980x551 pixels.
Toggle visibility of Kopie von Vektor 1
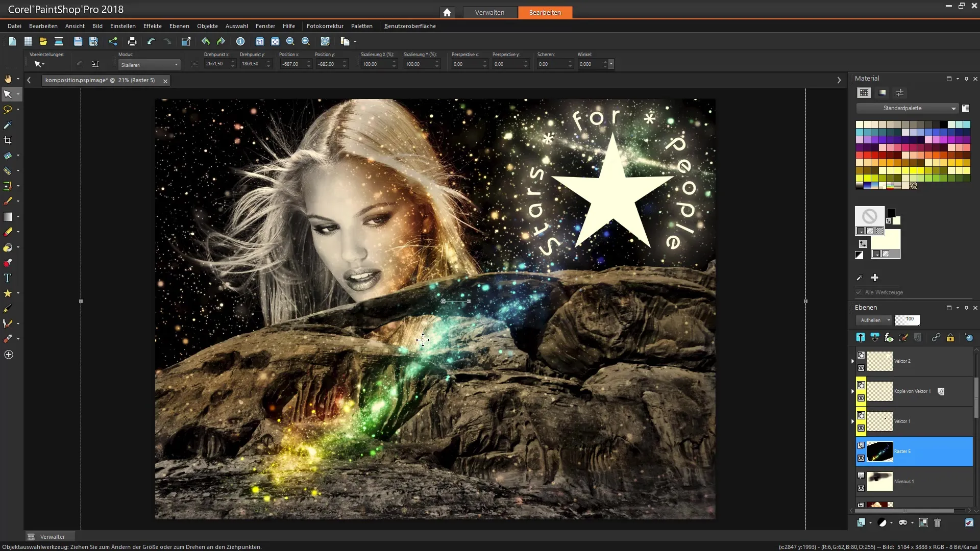tap(861, 398)
